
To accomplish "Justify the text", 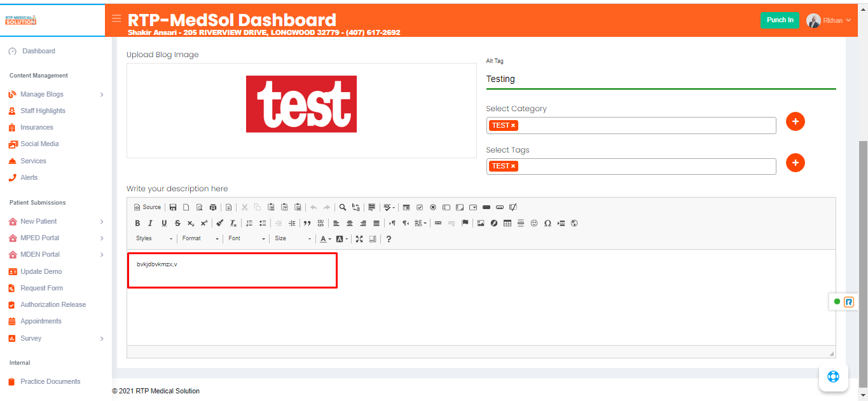I will [x=376, y=223].
